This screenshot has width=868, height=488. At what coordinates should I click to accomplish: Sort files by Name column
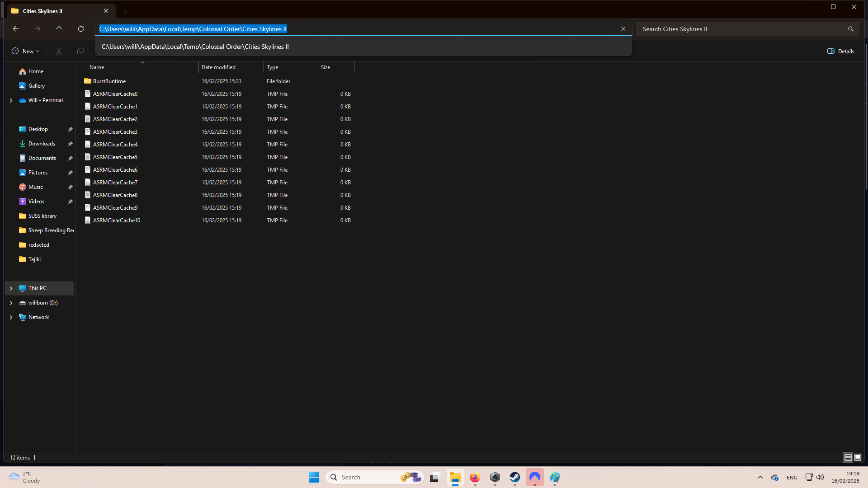click(x=141, y=67)
